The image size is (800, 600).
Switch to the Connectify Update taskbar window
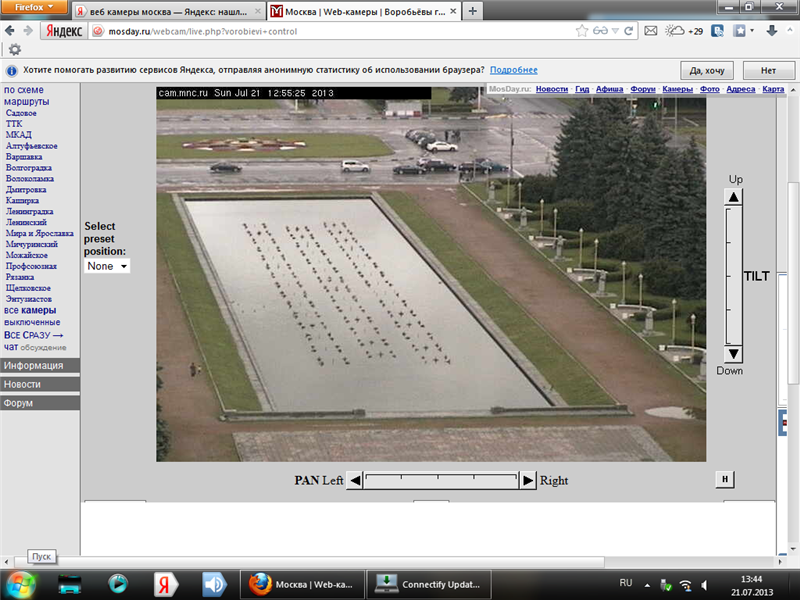pyautogui.click(x=429, y=584)
